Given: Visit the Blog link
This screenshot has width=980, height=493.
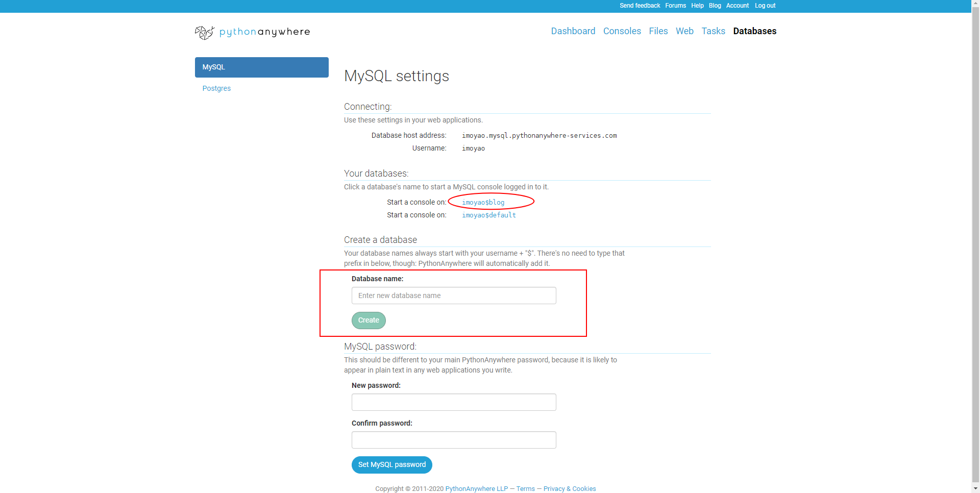Looking at the screenshot, I should point(715,6).
